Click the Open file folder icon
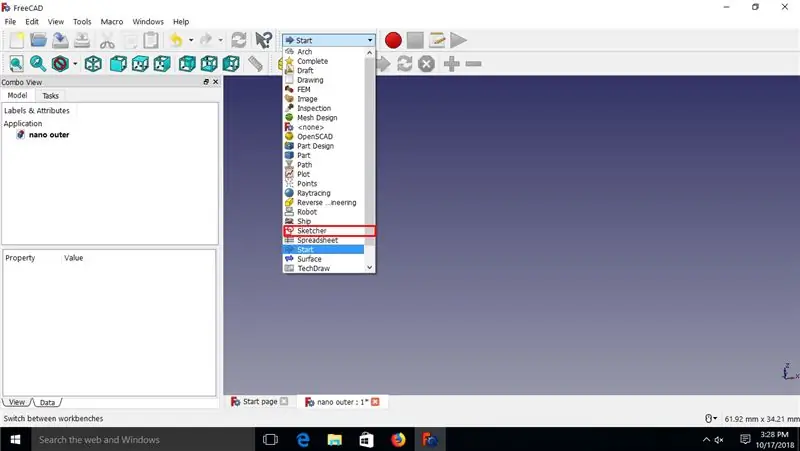 click(38, 40)
